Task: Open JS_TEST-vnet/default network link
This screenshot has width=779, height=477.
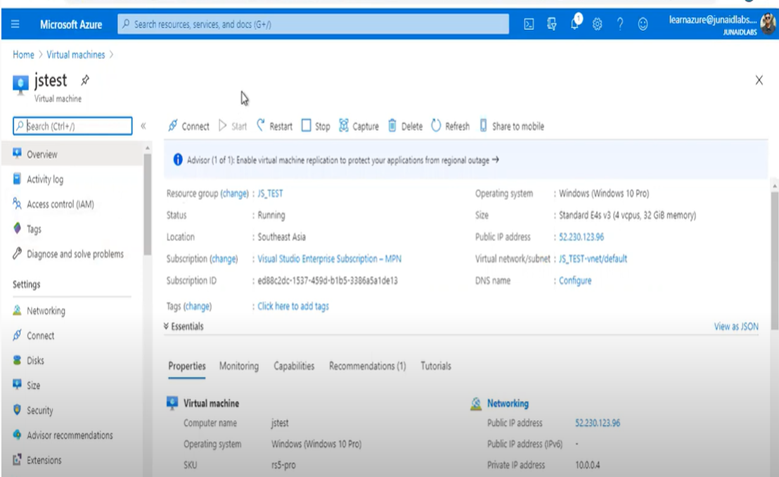Action: (593, 258)
